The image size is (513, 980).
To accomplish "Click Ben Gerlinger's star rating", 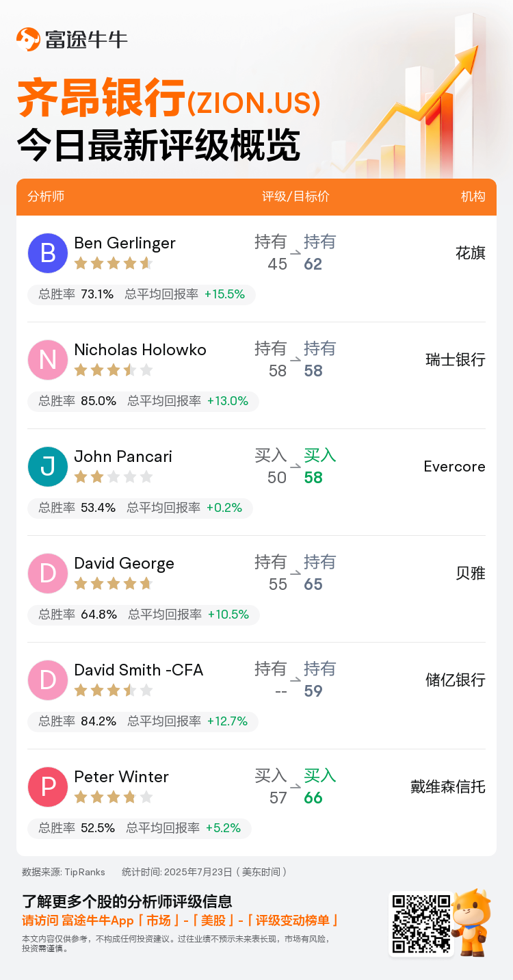I will pyautogui.click(x=114, y=263).
